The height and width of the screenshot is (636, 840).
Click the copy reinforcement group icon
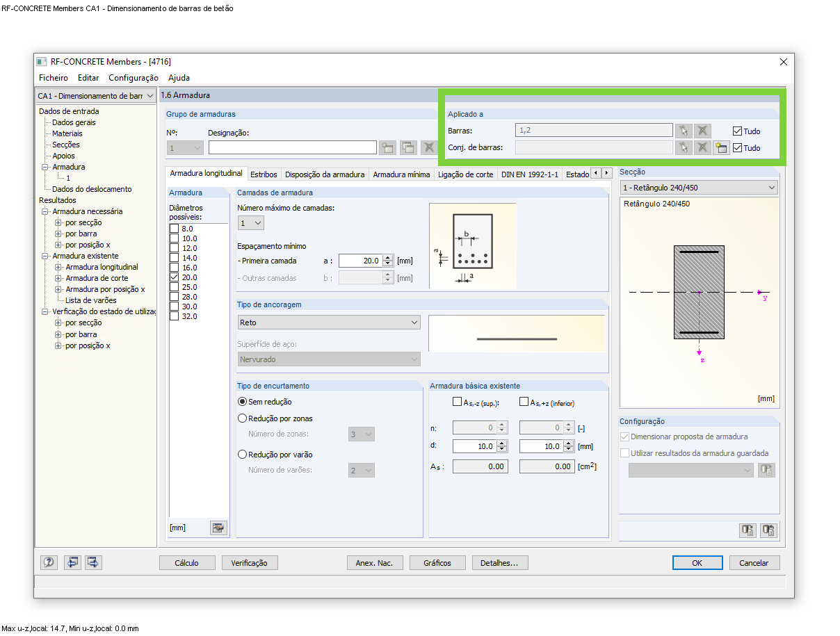pos(408,147)
